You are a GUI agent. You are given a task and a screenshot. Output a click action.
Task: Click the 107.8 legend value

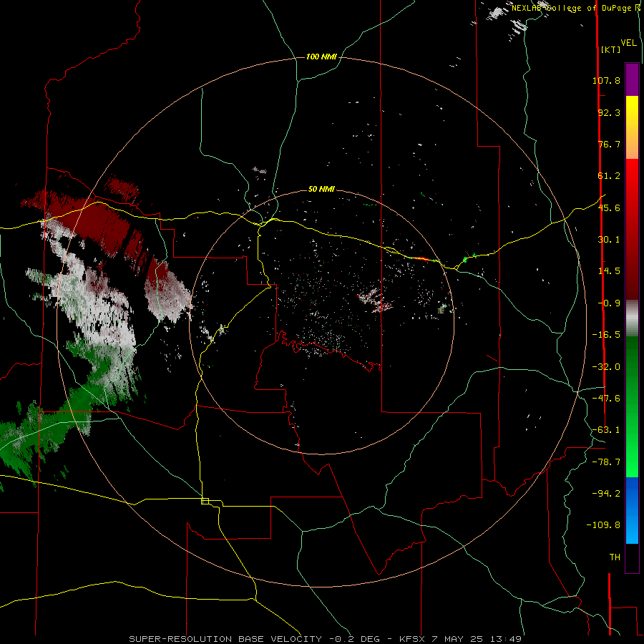click(x=606, y=80)
